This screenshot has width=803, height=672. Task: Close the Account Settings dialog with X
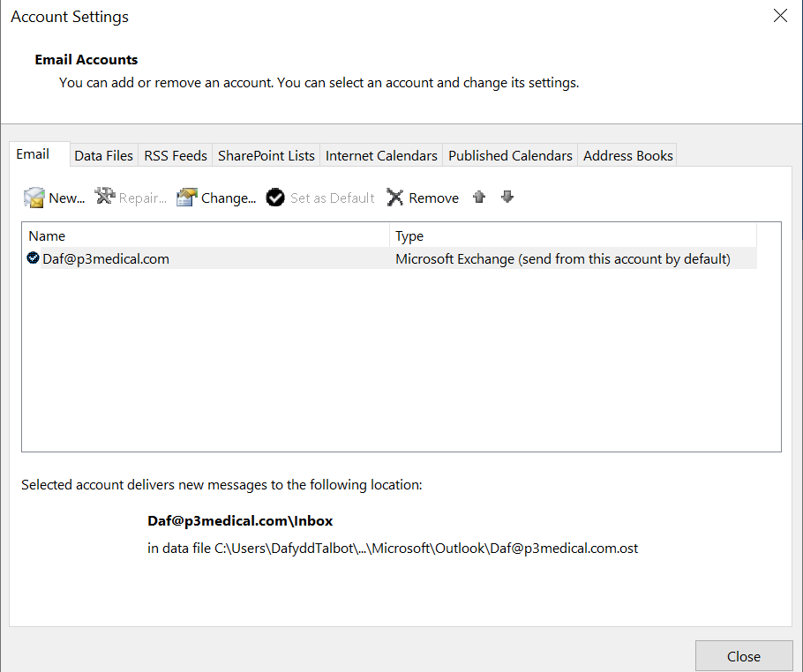click(780, 16)
